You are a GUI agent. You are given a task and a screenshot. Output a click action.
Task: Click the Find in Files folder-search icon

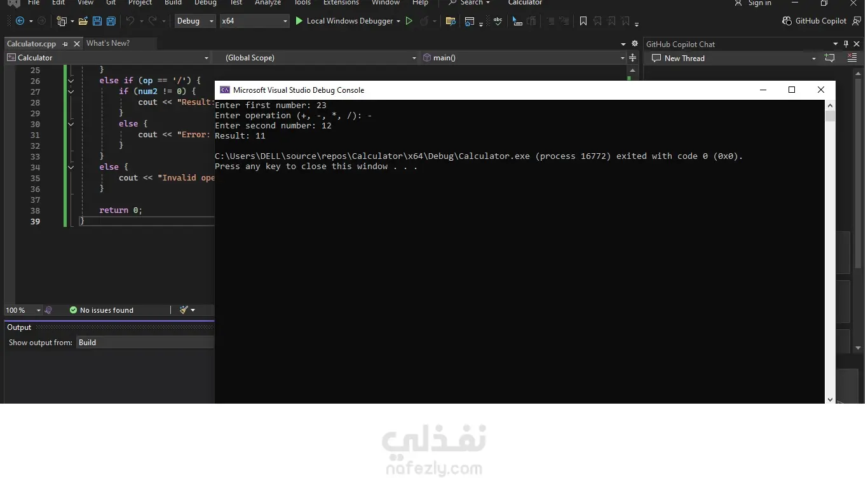(451, 21)
